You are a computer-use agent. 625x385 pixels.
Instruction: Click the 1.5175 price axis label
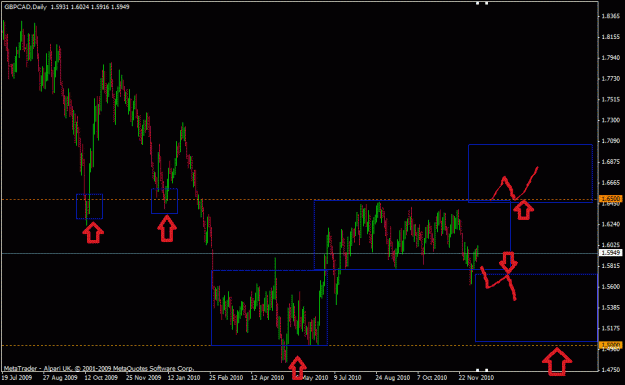pos(611,328)
